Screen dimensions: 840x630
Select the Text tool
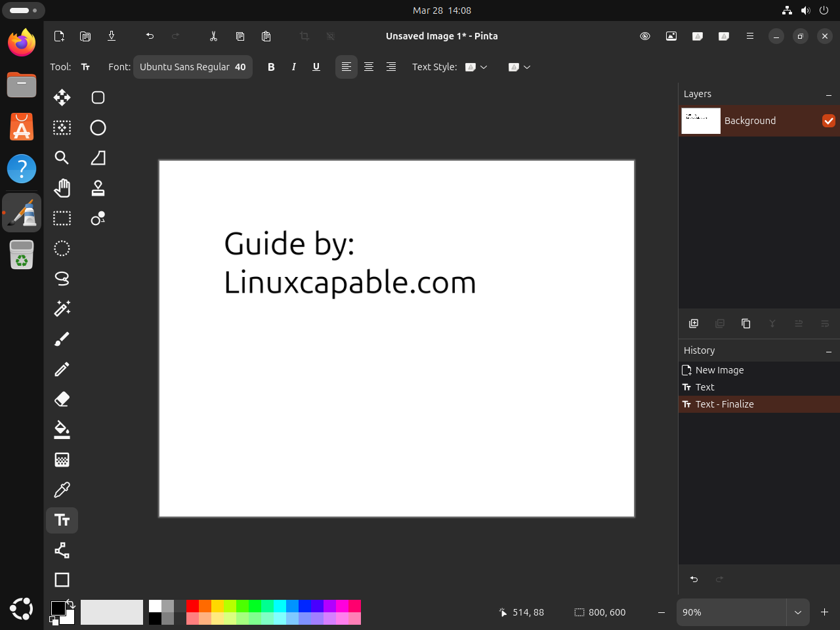click(x=62, y=520)
